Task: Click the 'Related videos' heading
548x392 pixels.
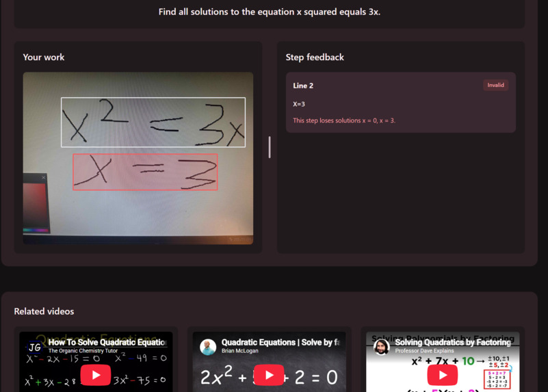Action: (x=44, y=311)
